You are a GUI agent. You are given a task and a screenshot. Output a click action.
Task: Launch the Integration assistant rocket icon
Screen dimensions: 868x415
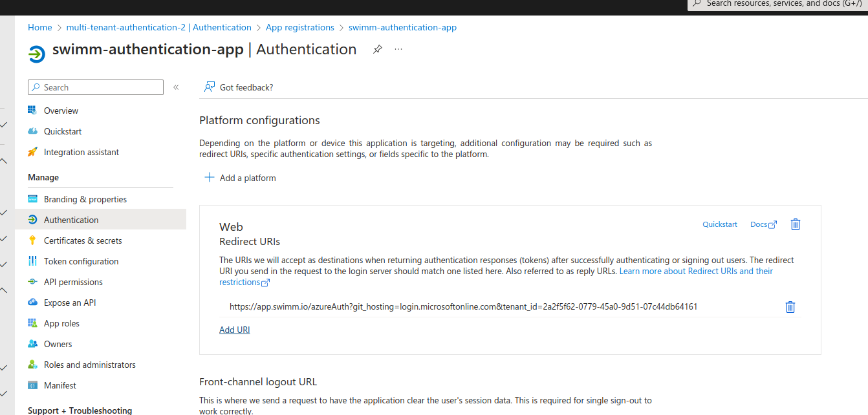click(32, 152)
